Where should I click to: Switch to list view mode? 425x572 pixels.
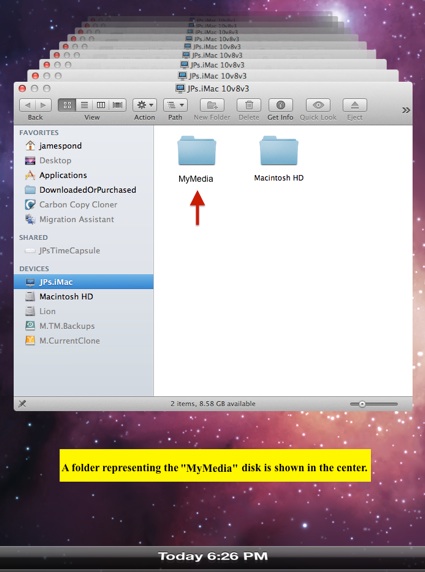(x=84, y=105)
